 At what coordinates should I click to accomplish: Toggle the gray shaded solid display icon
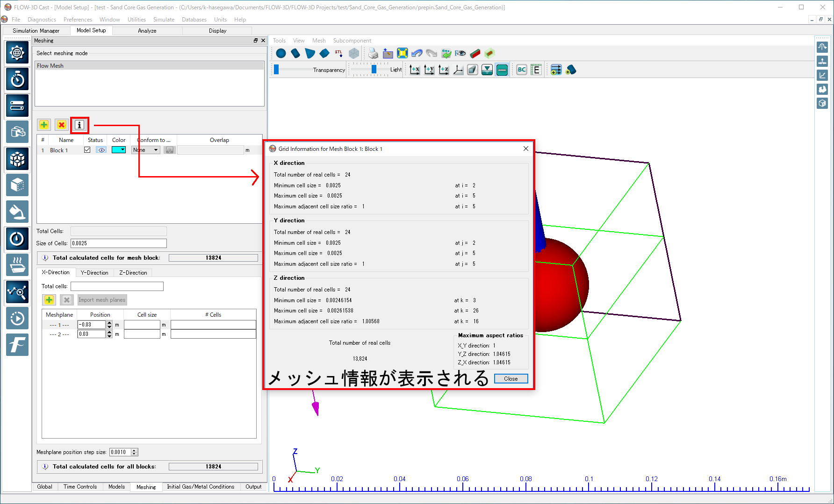click(473, 70)
